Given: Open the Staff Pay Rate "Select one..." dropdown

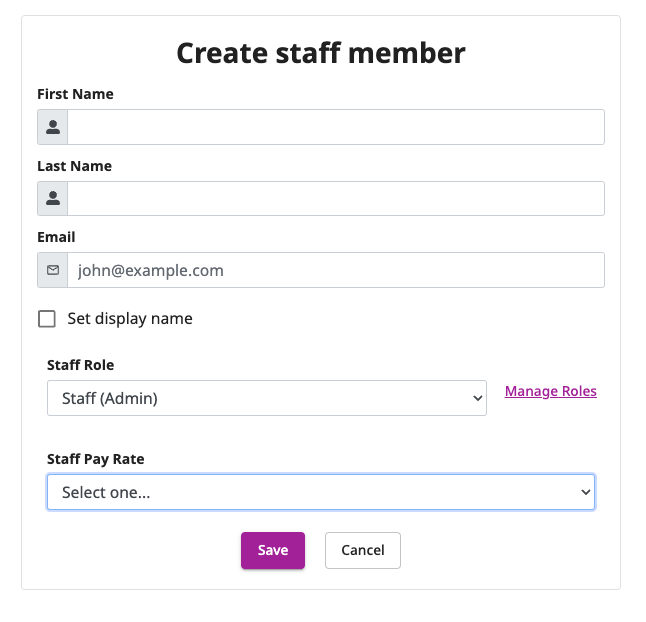Looking at the screenshot, I should 321,492.
